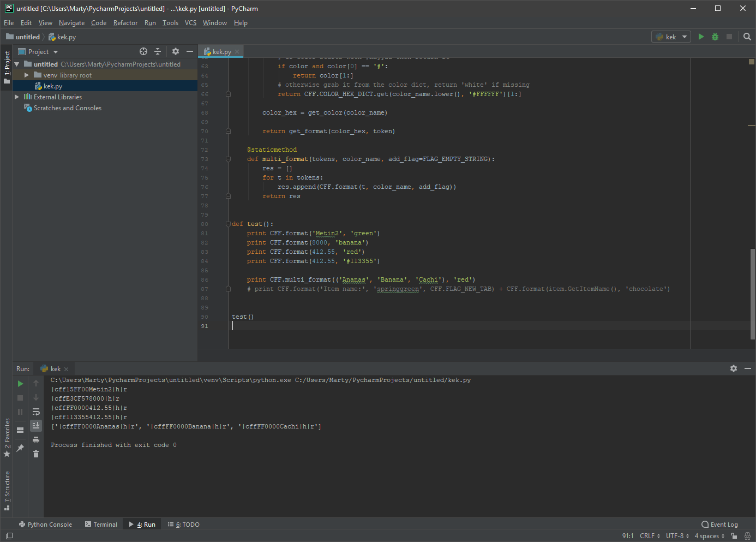
Task: Toggle 'Scroll to the end' in console toolbar
Action: tap(35, 425)
